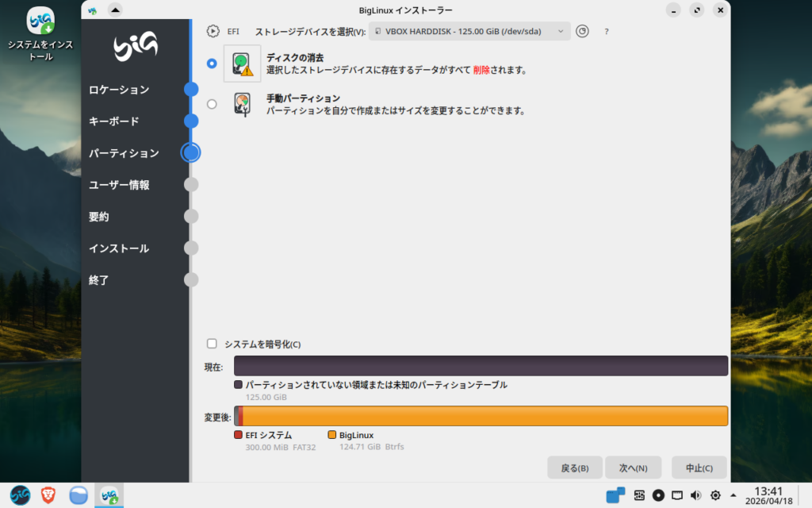This screenshot has width=812, height=508.
Task: Open volume control in the system tray
Action: pyautogui.click(x=696, y=495)
